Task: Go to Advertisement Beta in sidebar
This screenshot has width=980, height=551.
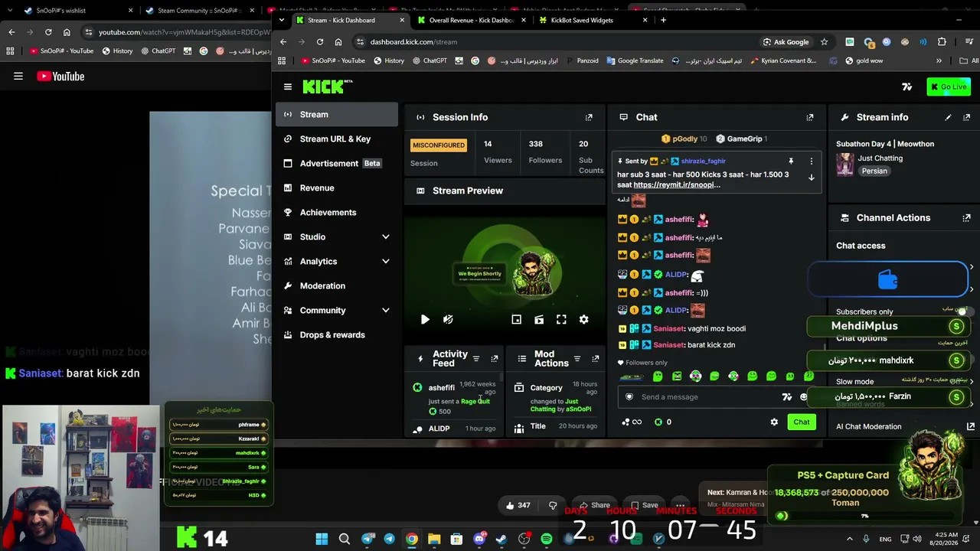Action: click(337, 164)
